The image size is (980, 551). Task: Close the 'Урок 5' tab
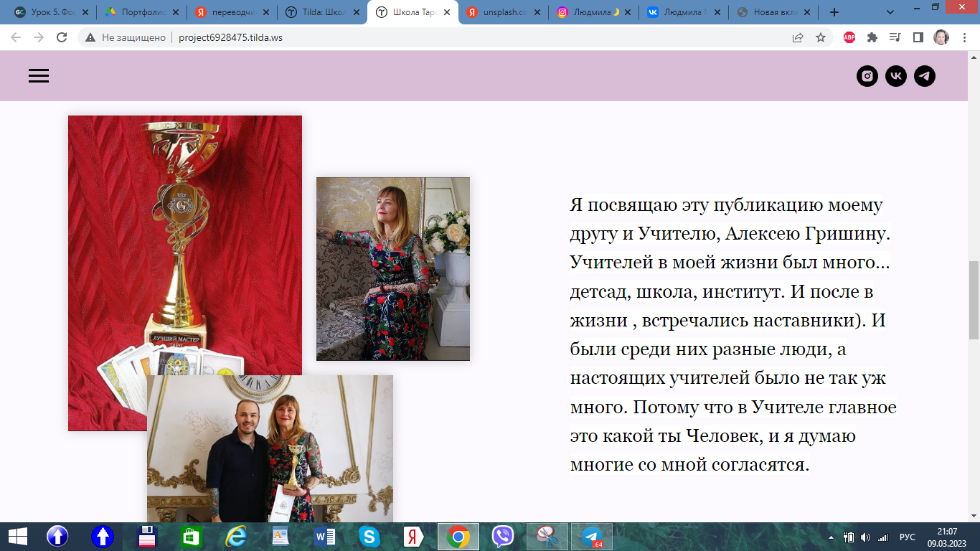point(85,12)
